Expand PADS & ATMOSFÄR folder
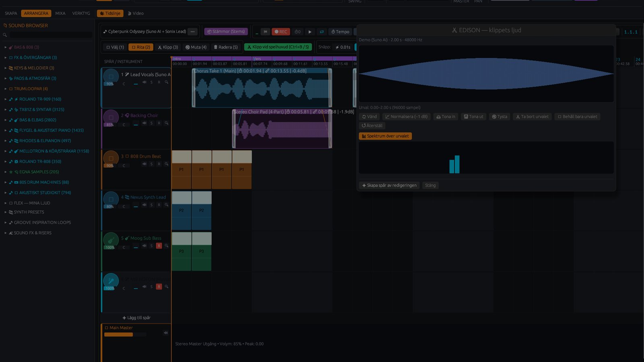 (32, 78)
